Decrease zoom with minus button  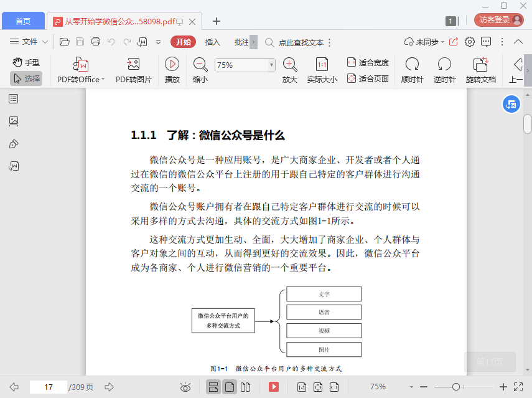[x=424, y=387]
